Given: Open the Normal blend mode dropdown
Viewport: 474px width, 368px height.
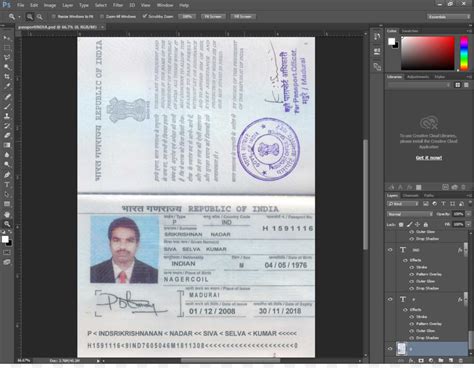Looking at the screenshot, I should [x=410, y=214].
